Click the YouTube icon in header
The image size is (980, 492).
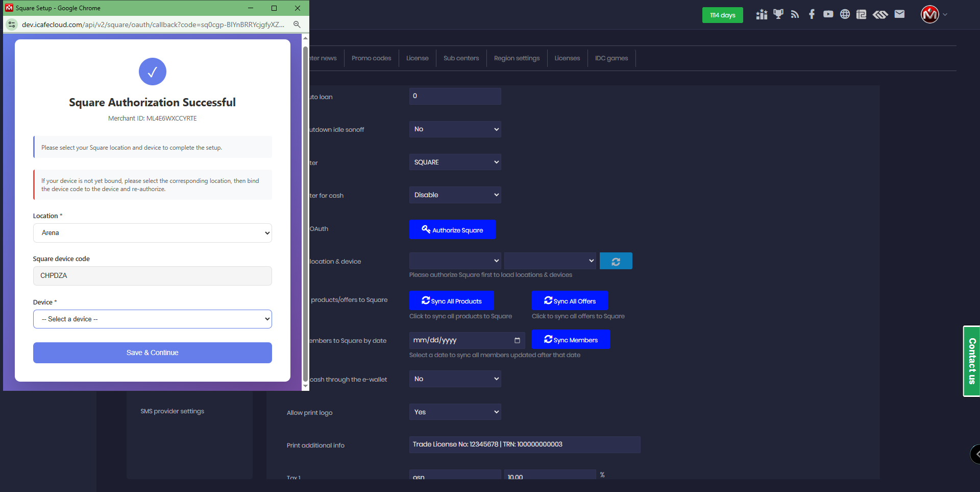(828, 14)
